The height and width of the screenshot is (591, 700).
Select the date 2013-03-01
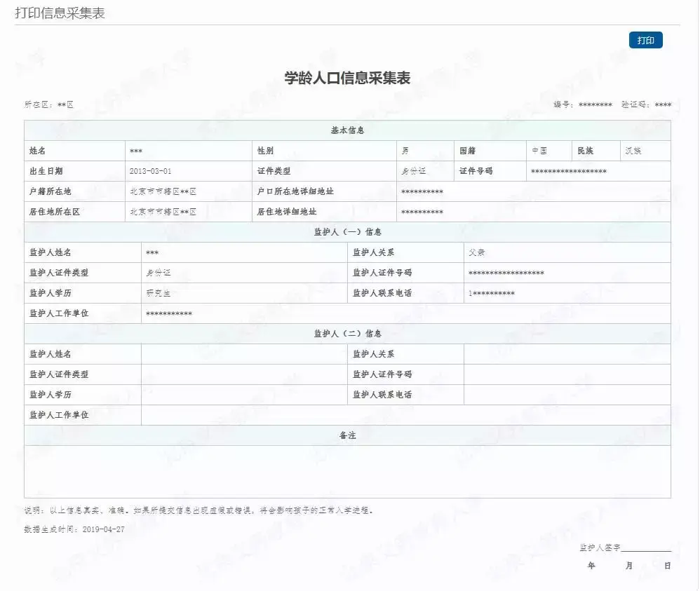pyautogui.click(x=150, y=171)
